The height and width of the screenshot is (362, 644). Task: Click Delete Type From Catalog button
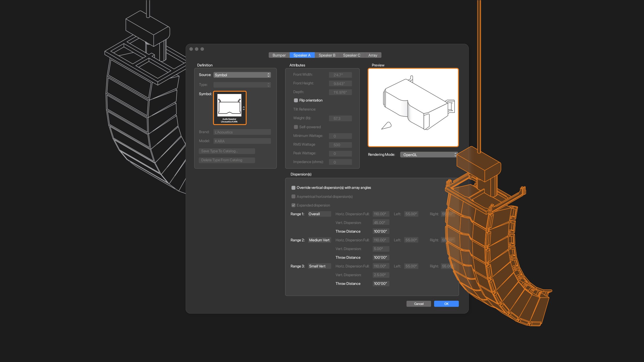click(227, 160)
